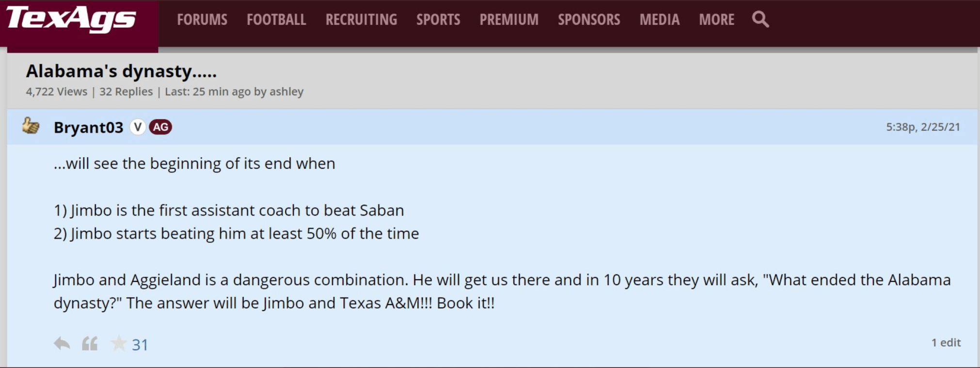980x368 pixels.
Task: Click the 31 star count
Action: point(140,345)
